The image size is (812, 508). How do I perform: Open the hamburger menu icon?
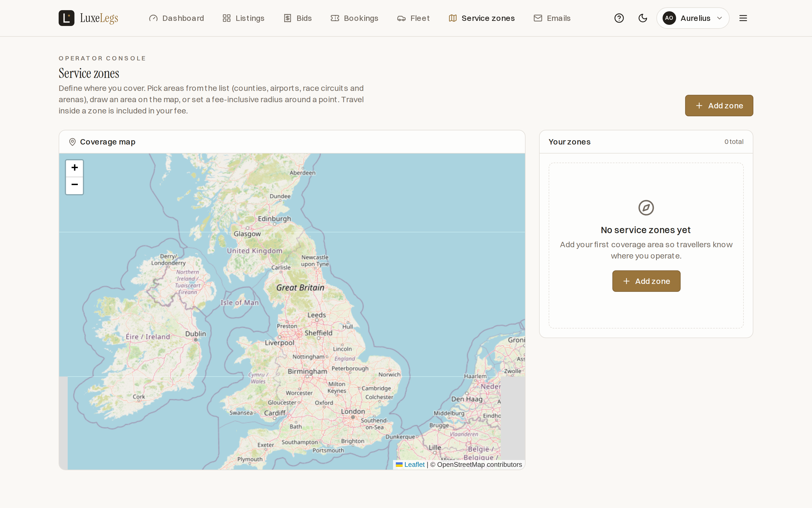[743, 18]
